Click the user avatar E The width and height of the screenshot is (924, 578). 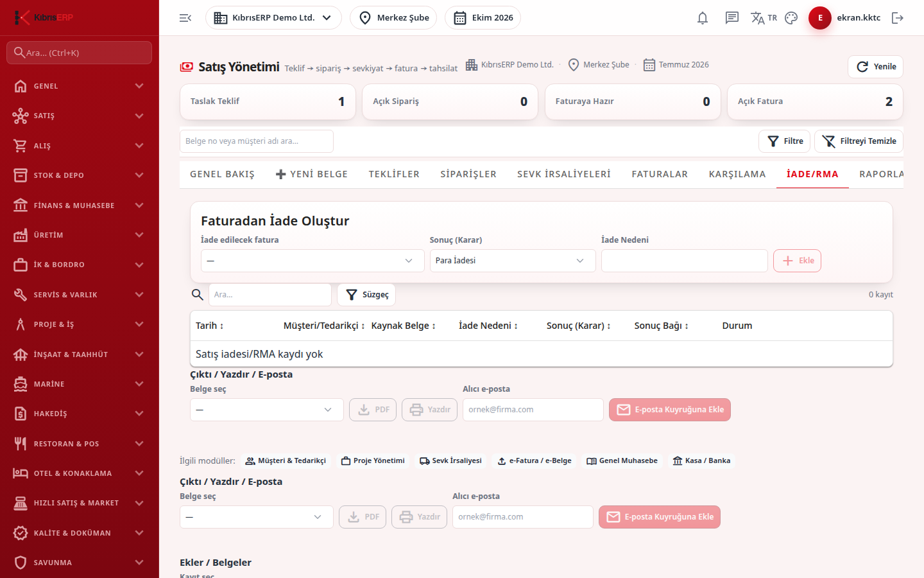point(820,18)
